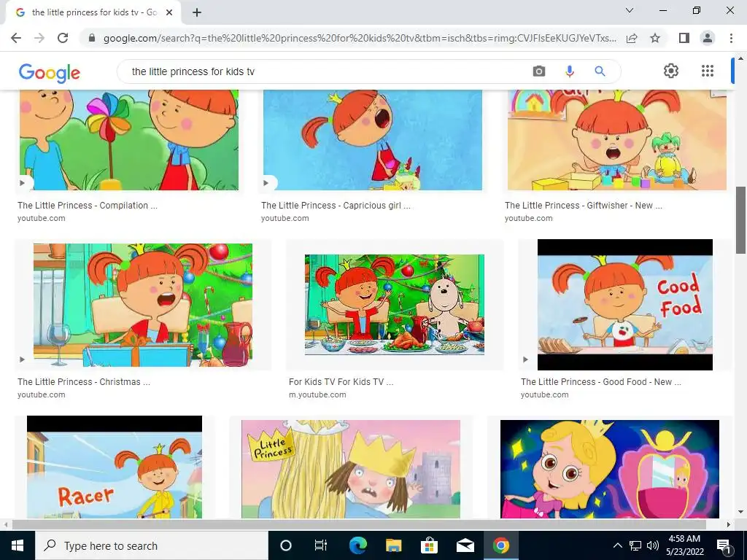Screen dimensions: 747x560
Task: Click The Little Princess - Giftwisher title
Action: 583,205
